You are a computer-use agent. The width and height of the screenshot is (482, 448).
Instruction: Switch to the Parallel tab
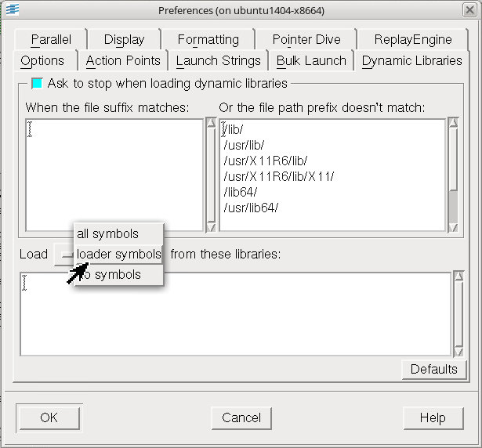(51, 39)
